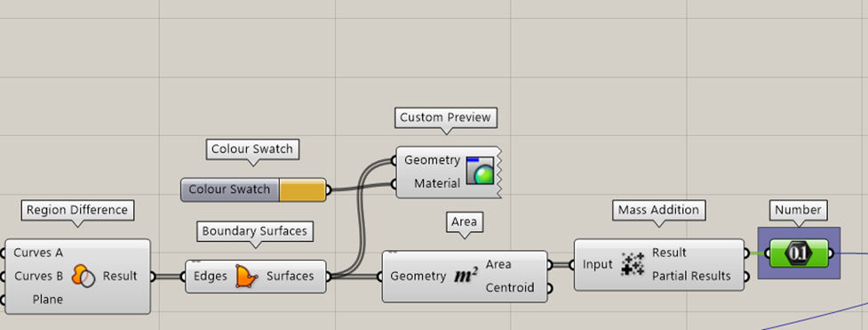Click the Curves B input label
Viewport: 868px width, 330px height.
(x=39, y=277)
